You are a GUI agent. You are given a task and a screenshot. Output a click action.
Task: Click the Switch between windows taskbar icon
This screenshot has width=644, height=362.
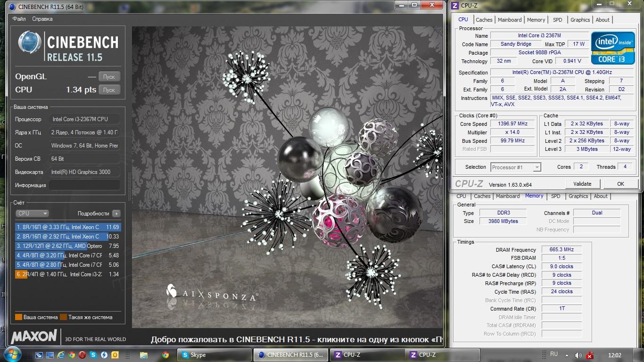pyautogui.click(x=39, y=355)
